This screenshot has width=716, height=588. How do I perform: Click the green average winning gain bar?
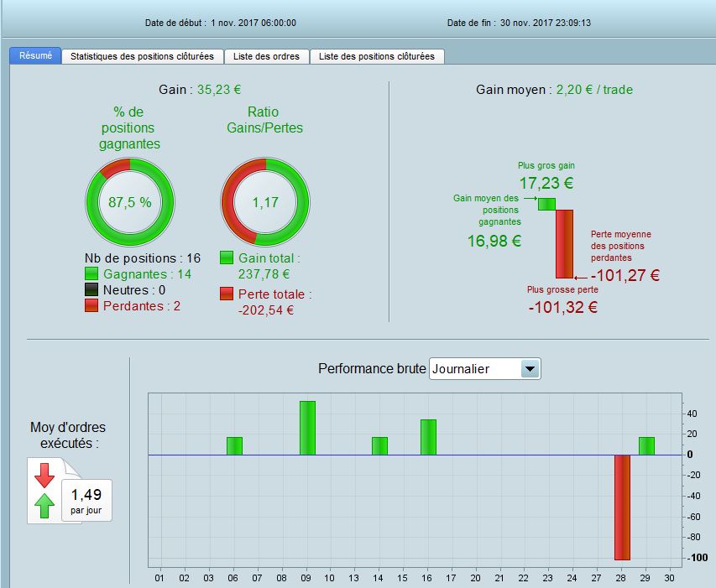[546, 205]
